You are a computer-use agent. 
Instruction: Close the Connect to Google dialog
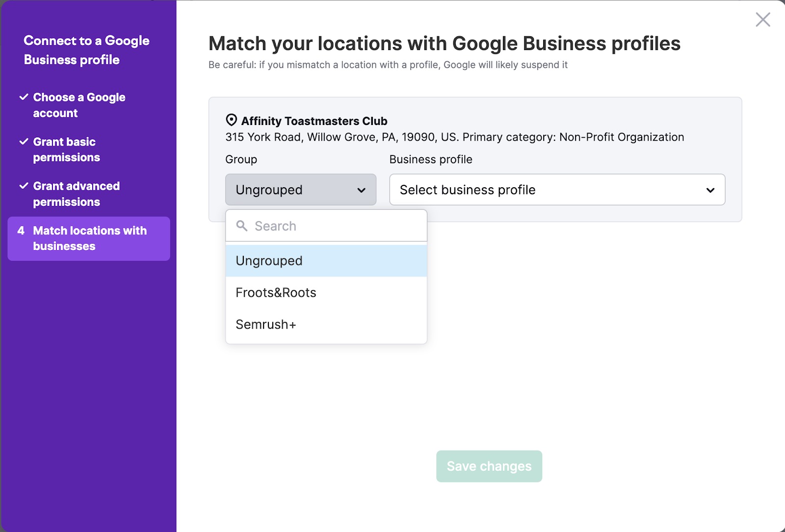pos(763,20)
